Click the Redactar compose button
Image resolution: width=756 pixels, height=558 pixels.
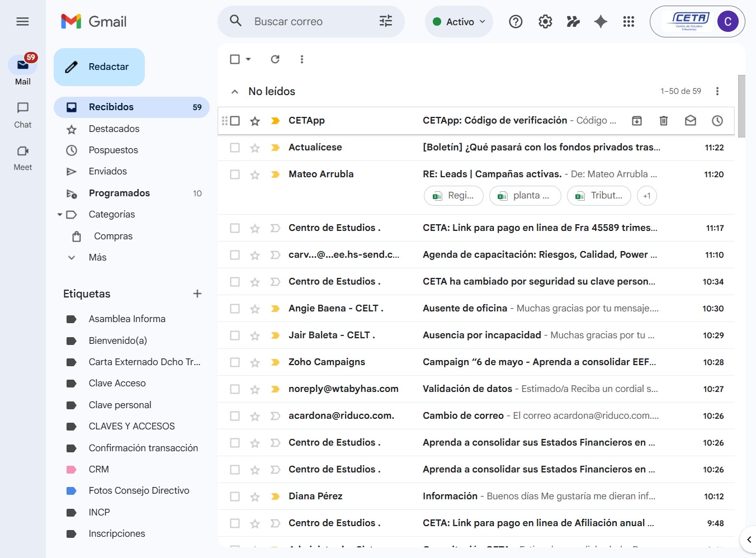coord(99,67)
